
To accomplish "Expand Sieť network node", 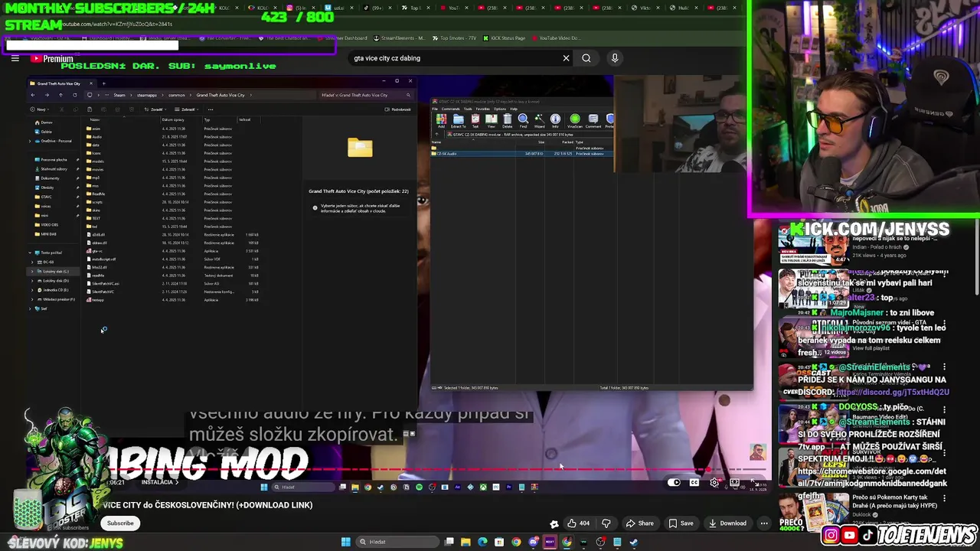I will pyautogui.click(x=31, y=308).
